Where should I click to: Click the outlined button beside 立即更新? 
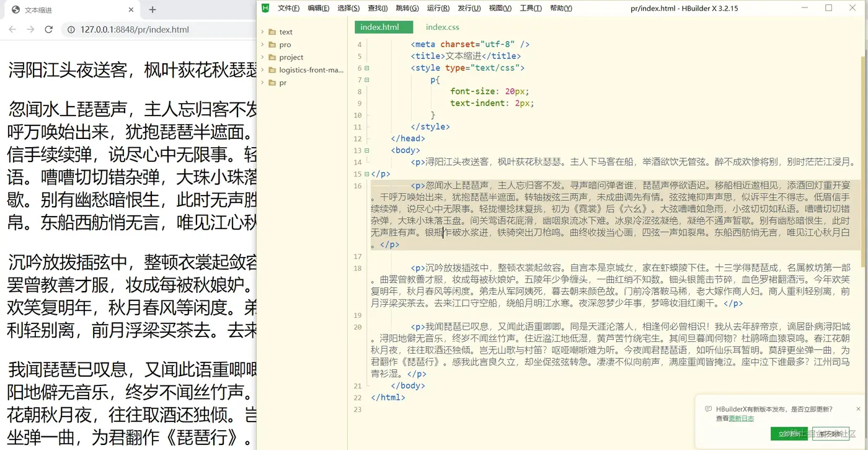click(832, 434)
